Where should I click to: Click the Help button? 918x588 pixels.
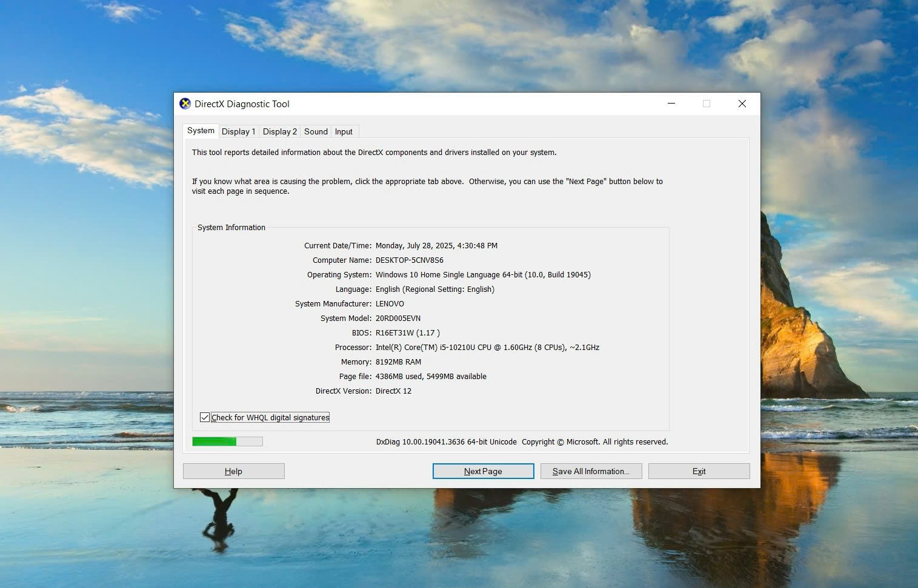[x=233, y=471]
